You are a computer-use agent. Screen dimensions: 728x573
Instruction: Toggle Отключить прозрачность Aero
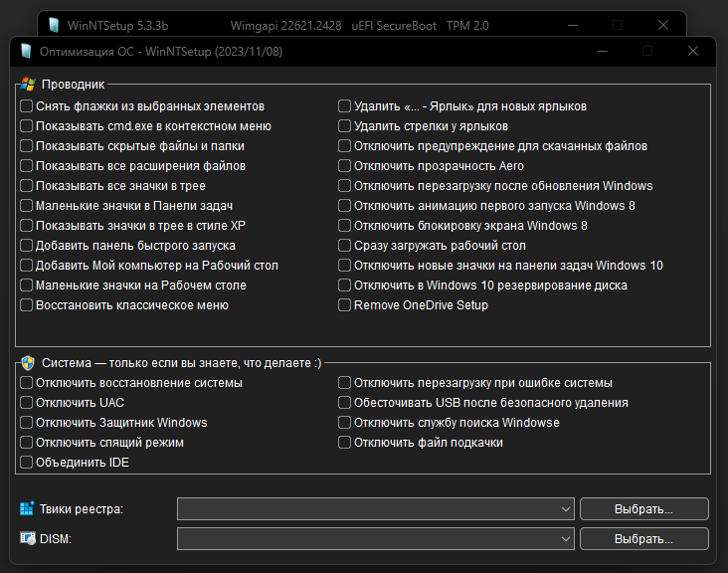click(x=344, y=166)
